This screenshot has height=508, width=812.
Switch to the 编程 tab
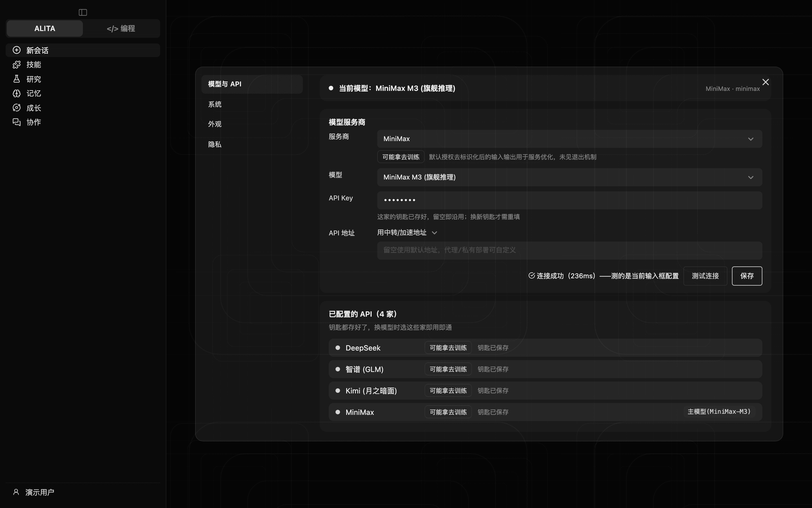[x=121, y=29]
